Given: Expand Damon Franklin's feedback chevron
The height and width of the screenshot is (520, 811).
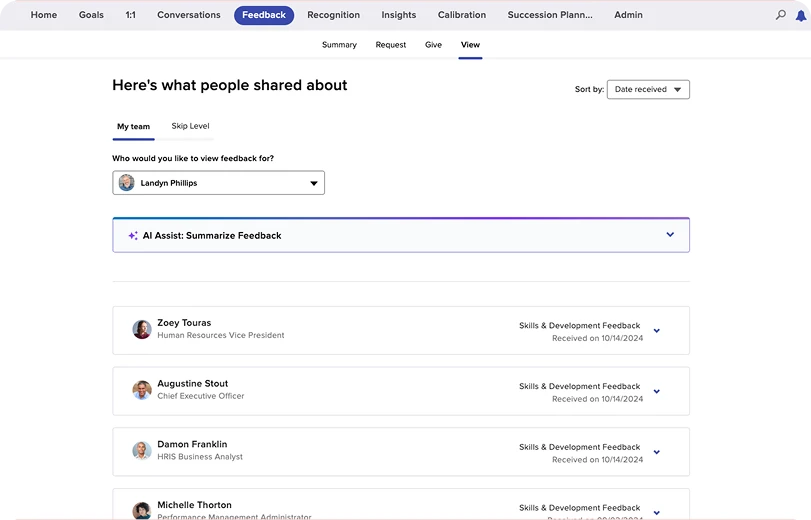Looking at the screenshot, I should pyautogui.click(x=656, y=452).
